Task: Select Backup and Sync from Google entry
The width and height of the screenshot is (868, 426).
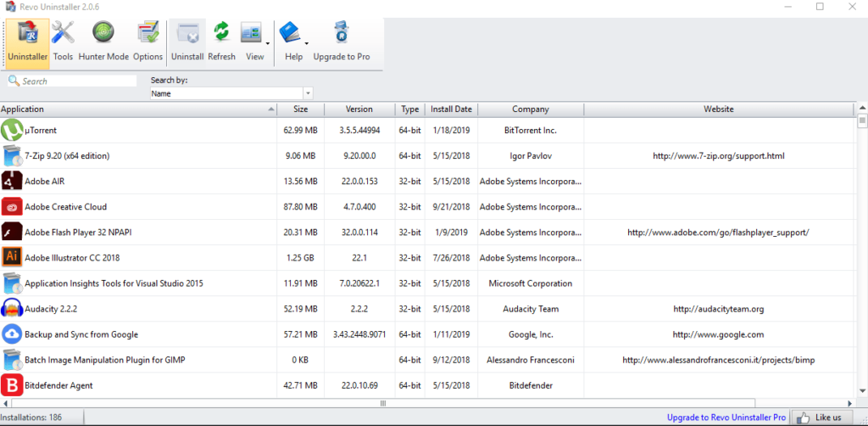Action: pos(81,334)
